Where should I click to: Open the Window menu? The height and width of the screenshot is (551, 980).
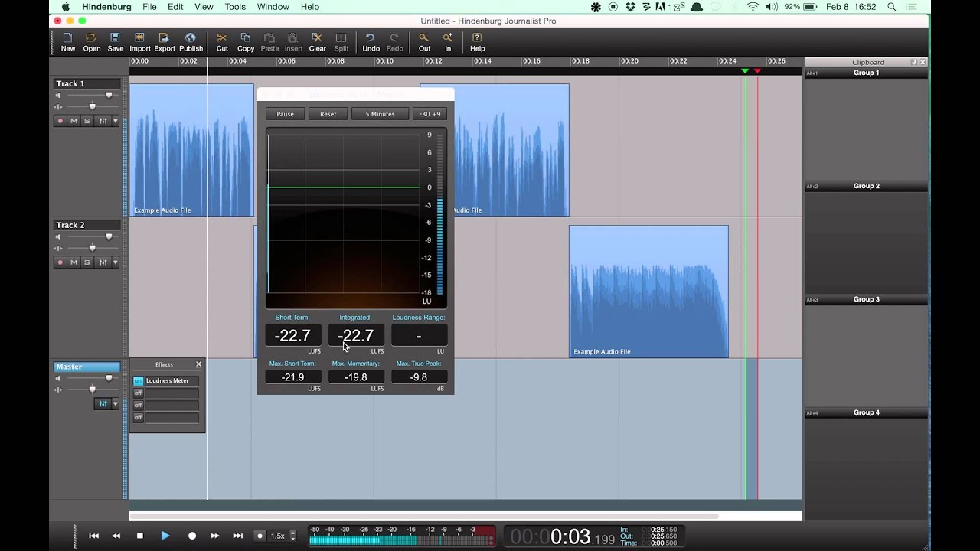click(273, 7)
